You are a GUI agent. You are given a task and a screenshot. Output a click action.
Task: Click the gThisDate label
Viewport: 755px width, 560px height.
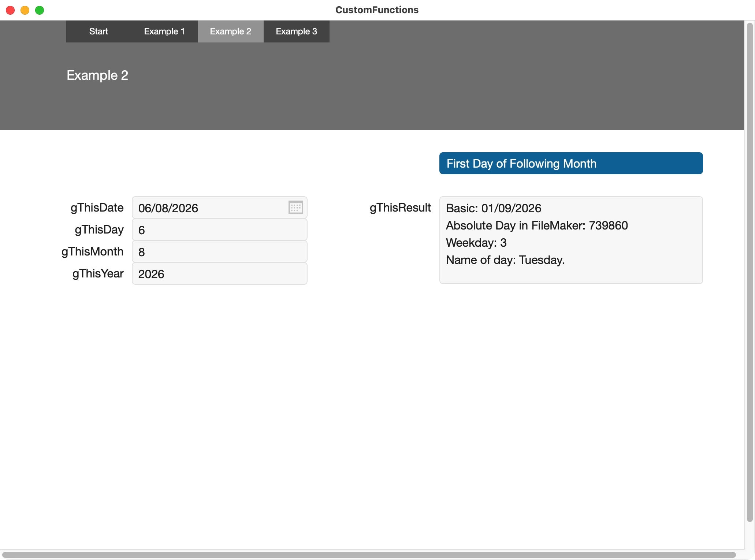pos(97,208)
